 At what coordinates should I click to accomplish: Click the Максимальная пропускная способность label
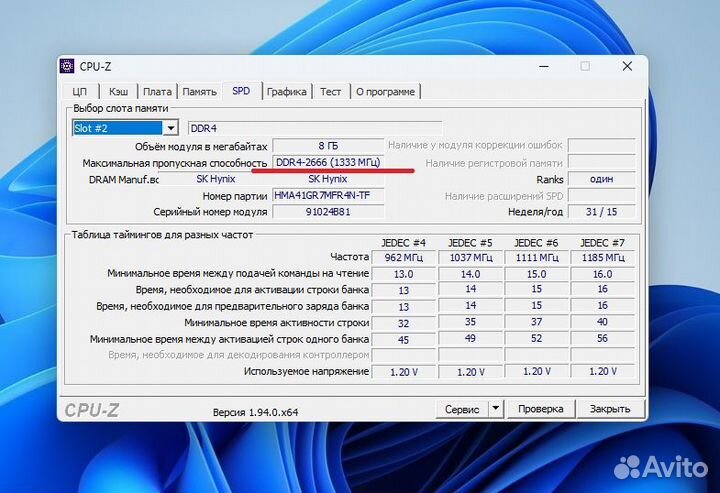point(174,163)
